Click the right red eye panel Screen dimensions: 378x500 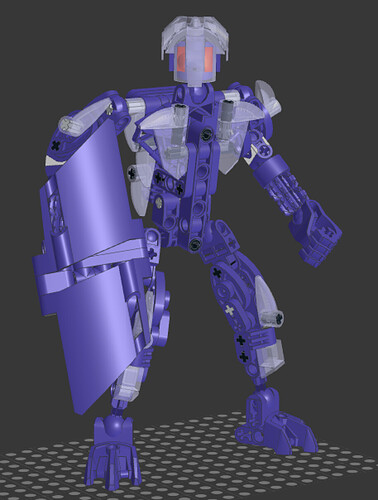(209, 59)
